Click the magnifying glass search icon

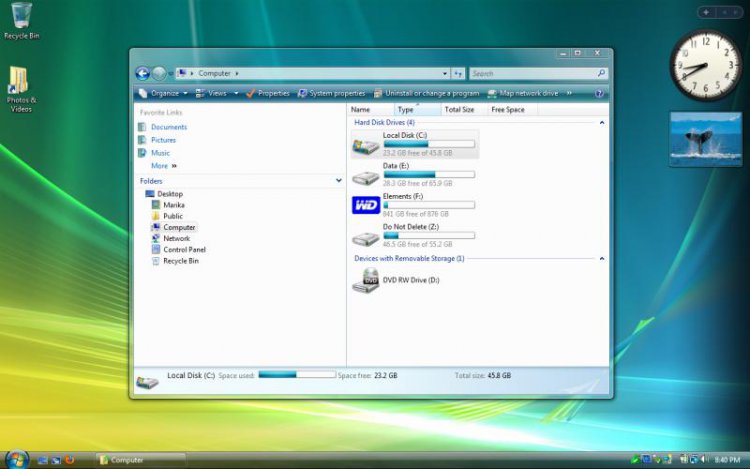tap(601, 73)
